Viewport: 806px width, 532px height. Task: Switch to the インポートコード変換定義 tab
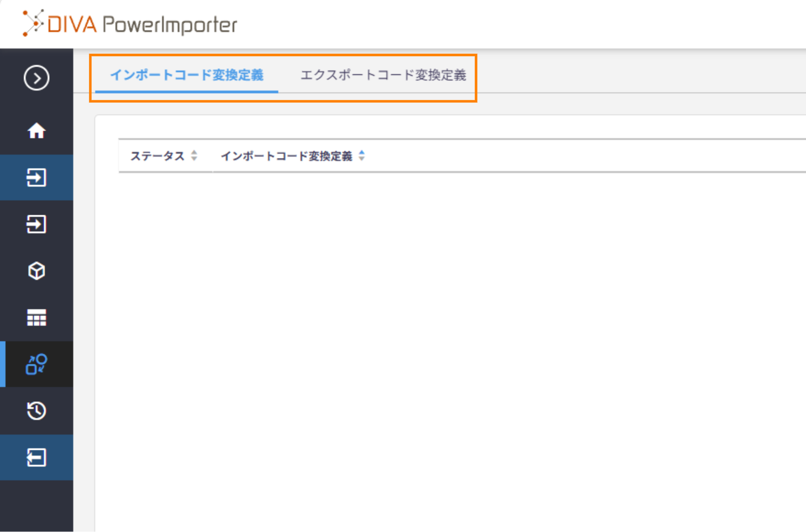(x=187, y=75)
